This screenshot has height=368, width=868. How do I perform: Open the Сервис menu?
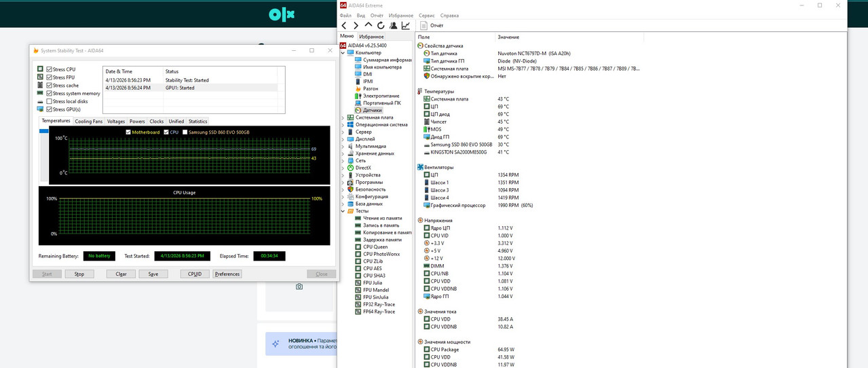427,15
